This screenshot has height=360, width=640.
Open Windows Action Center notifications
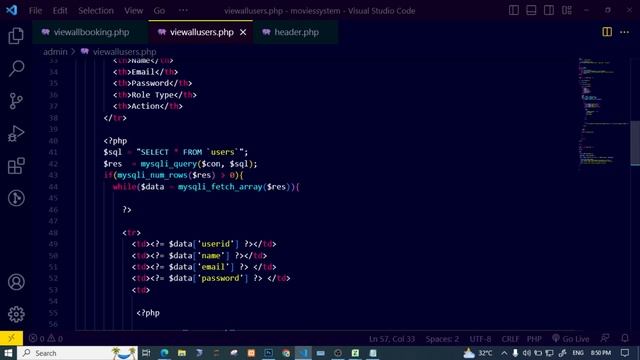(625, 353)
